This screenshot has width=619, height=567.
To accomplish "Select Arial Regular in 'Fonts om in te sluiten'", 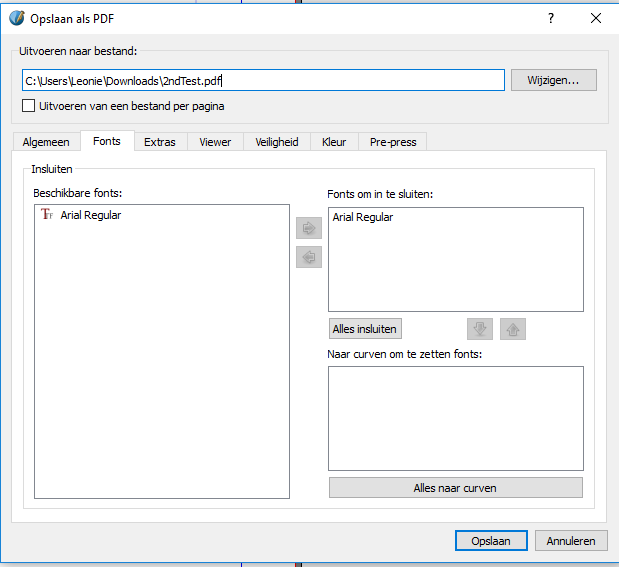I will (x=363, y=217).
